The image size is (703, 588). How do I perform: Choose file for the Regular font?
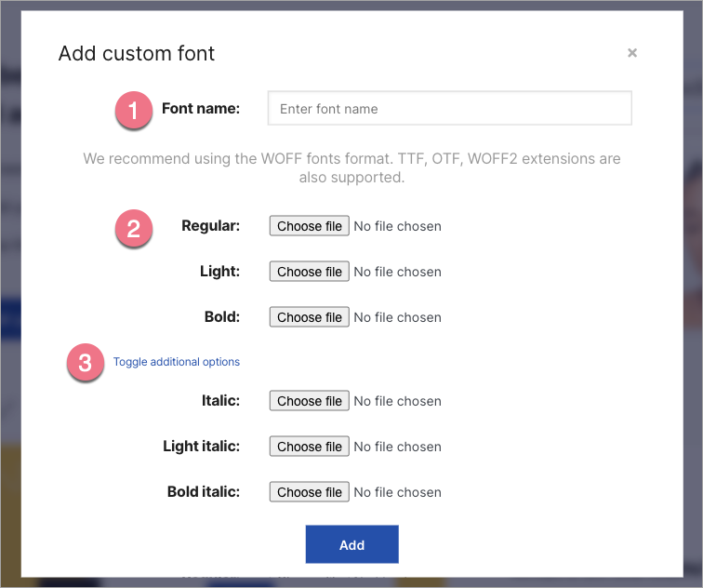310,226
